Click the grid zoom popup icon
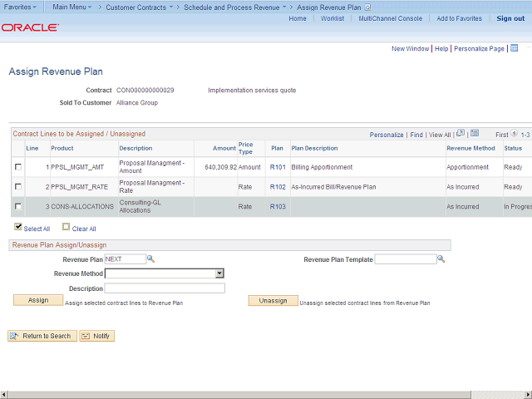 coord(461,133)
